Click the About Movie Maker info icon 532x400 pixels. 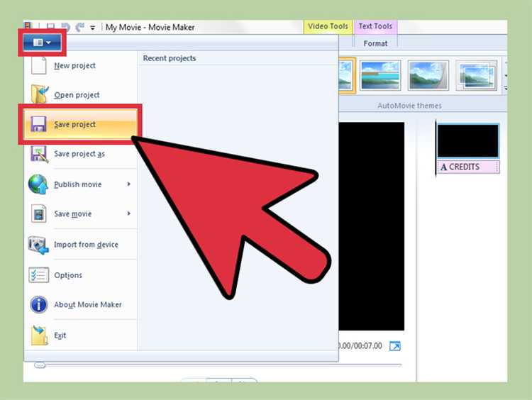pos(39,304)
